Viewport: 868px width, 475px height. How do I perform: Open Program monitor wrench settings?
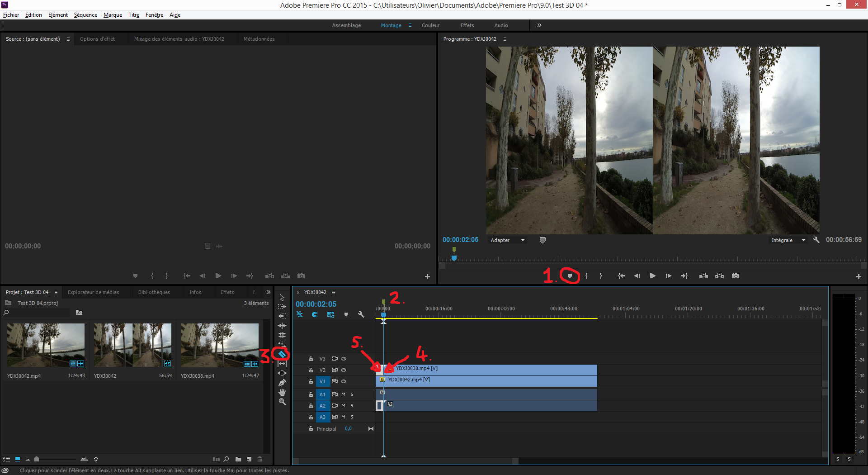coord(816,240)
